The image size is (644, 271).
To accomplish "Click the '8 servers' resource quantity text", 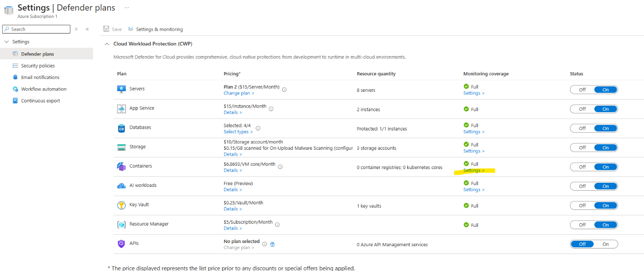I will click(366, 90).
